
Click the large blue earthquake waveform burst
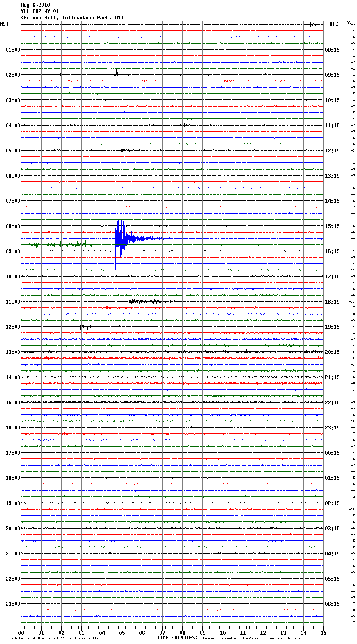coord(120,239)
